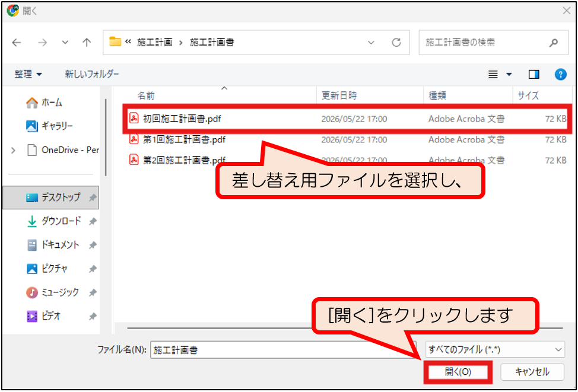Expand the OneDrive tree node

13,150
